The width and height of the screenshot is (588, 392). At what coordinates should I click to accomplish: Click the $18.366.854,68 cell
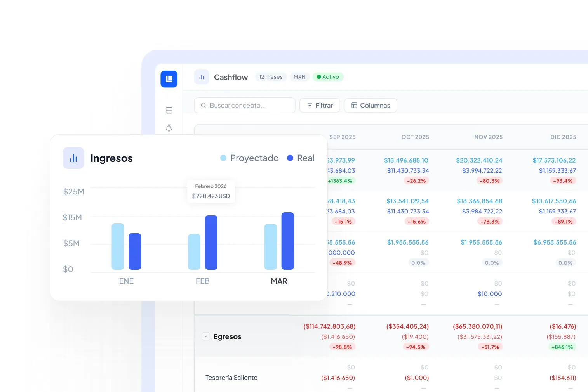(480, 201)
